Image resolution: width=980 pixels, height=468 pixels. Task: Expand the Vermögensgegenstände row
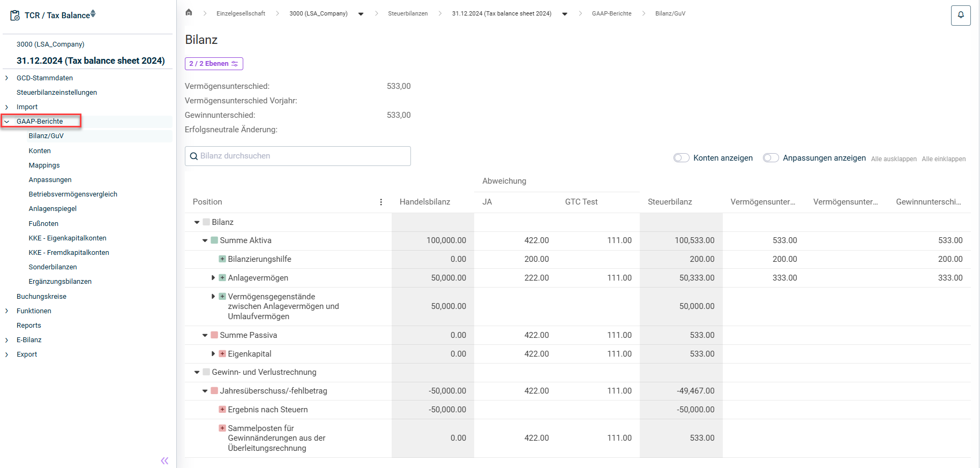coord(213,297)
